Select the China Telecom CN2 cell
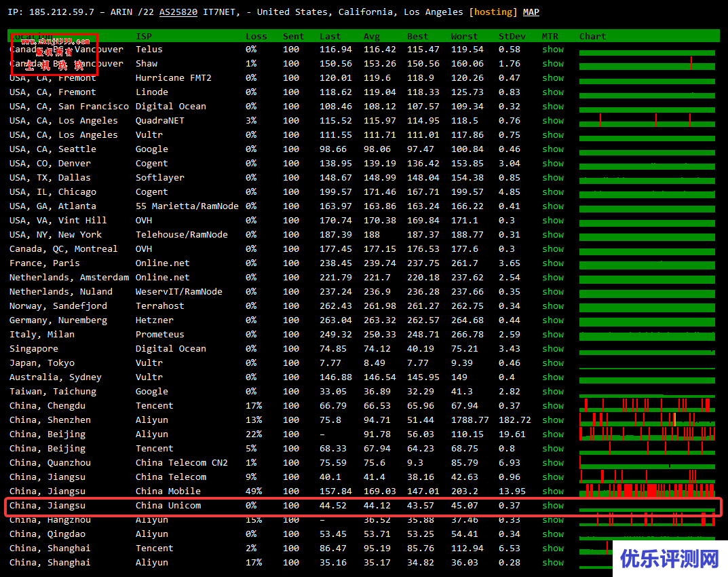The height and width of the screenshot is (577, 728). pyautogui.click(x=182, y=463)
